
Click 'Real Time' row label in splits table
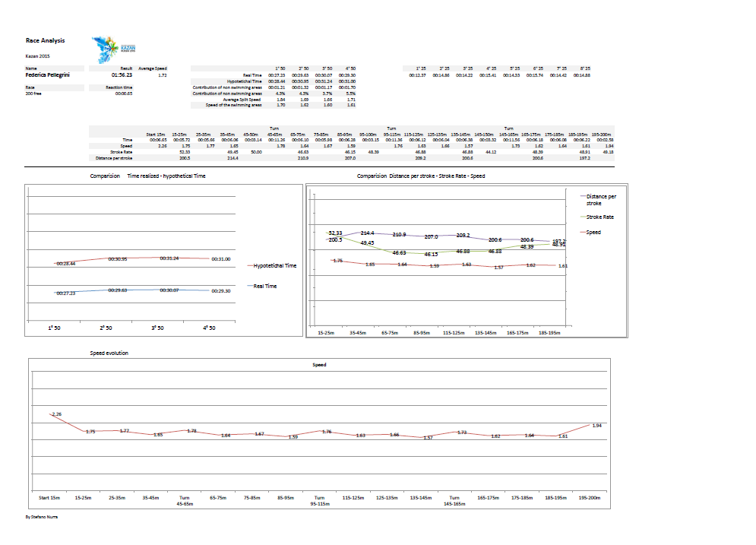(x=252, y=75)
